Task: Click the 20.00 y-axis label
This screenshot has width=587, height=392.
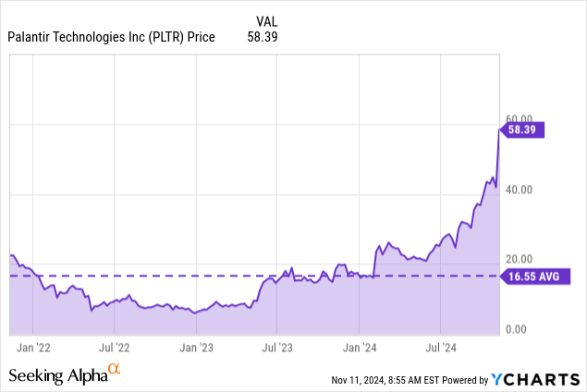Action: pos(520,259)
